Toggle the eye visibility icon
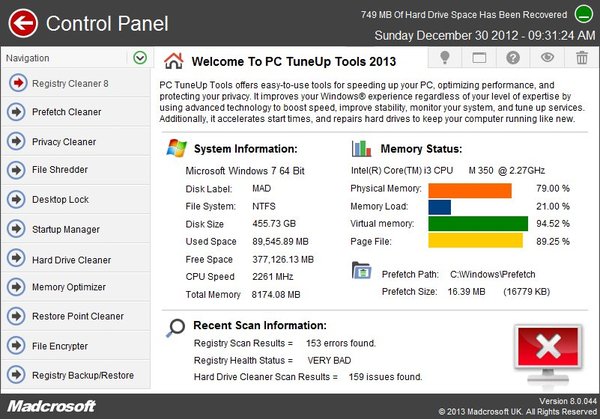 coord(547,58)
